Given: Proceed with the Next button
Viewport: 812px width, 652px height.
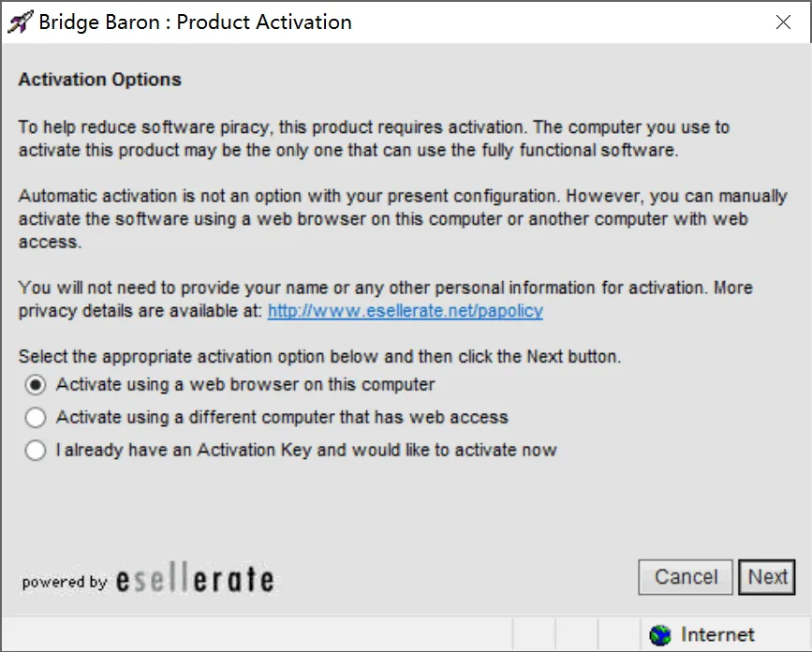Looking at the screenshot, I should tap(767, 577).
